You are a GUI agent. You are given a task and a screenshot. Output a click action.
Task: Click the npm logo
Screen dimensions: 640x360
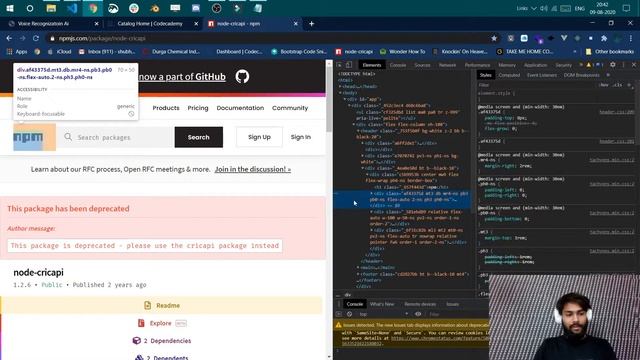tap(28, 137)
